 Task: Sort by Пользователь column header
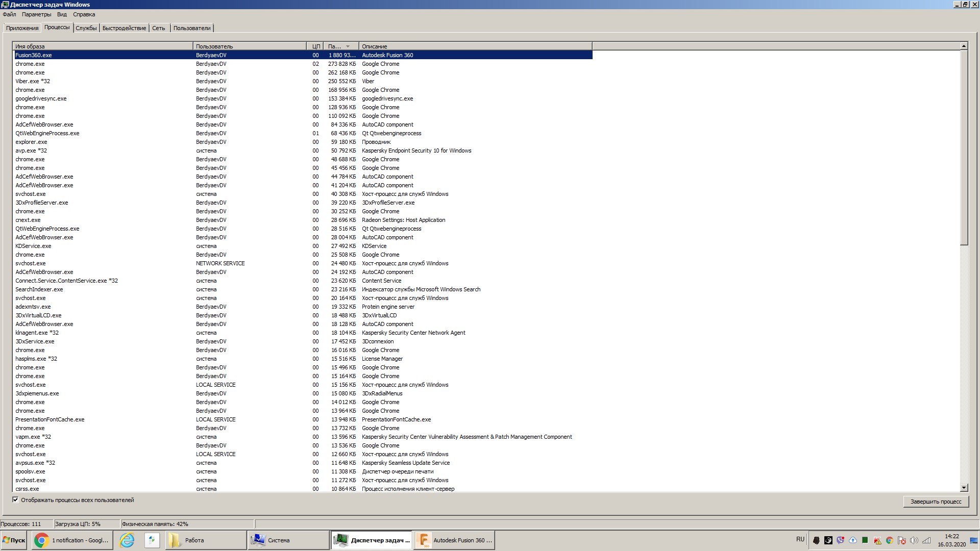[250, 46]
